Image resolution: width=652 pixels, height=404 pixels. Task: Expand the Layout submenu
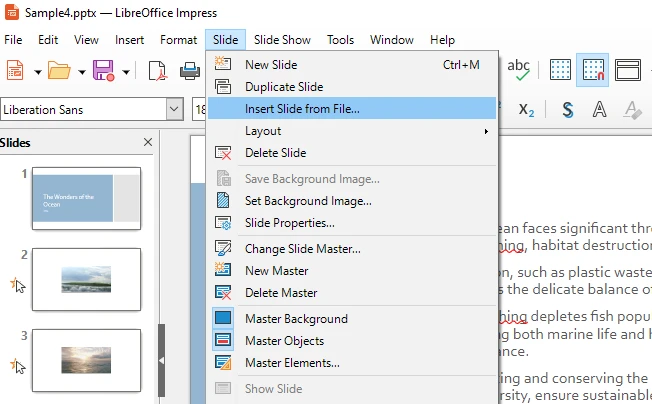352,131
